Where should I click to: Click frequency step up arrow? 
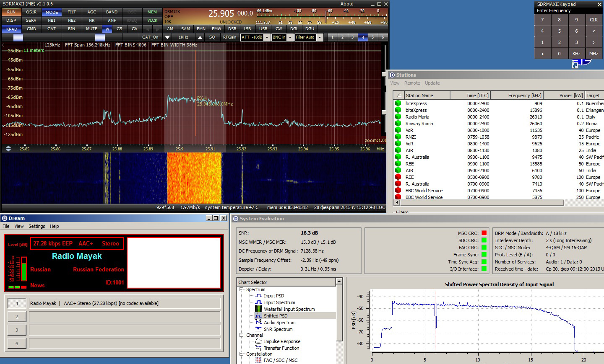(200, 37)
